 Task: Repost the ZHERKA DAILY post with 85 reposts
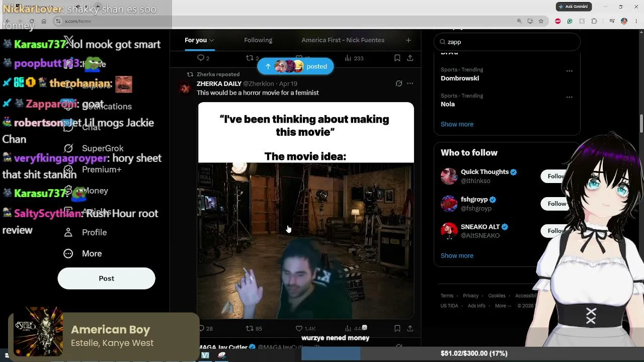point(254,328)
